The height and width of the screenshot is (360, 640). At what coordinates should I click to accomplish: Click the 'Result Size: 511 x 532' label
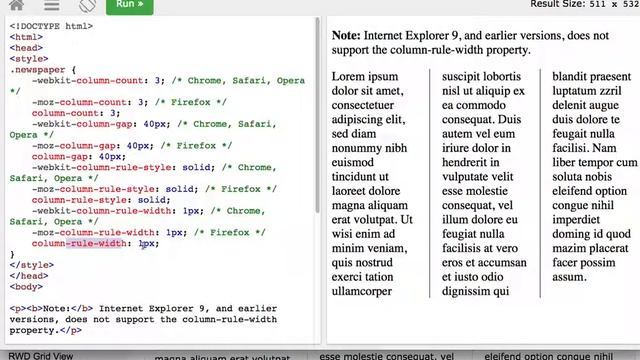coord(584,4)
